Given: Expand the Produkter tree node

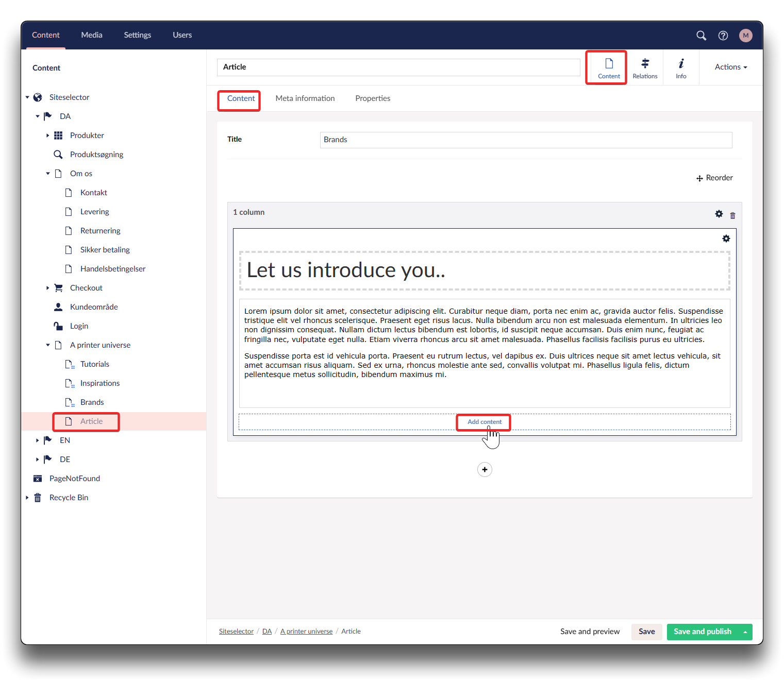Looking at the screenshot, I should click(47, 135).
